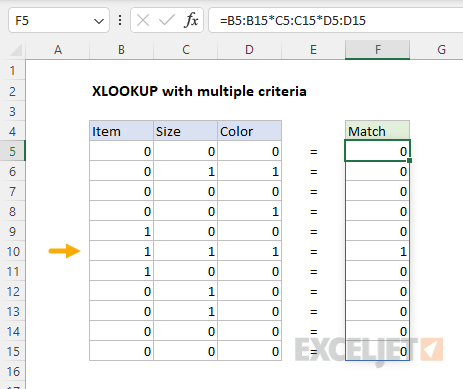
Task: Select the equals sign cell E10
Action: (313, 251)
